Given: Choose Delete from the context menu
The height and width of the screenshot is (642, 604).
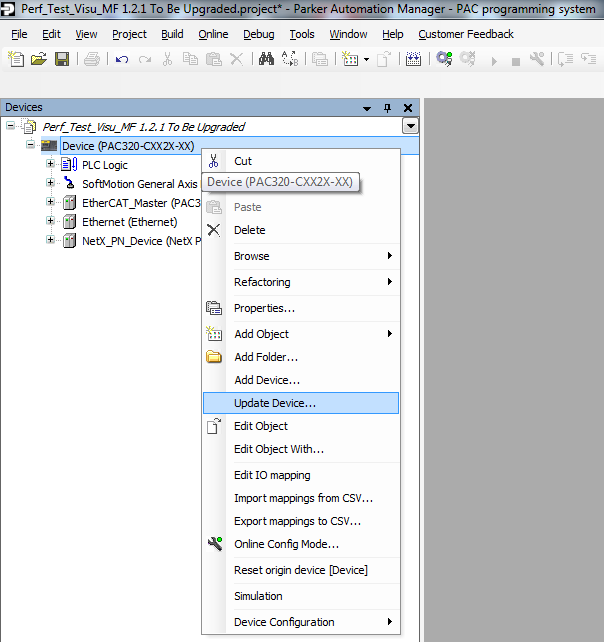Looking at the screenshot, I should [x=301, y=230].
